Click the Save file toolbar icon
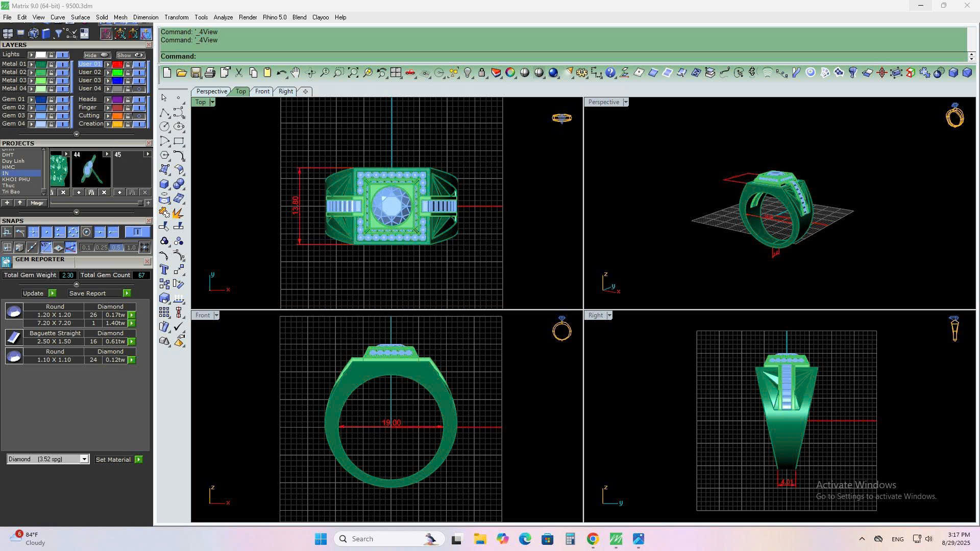This screenshot has width=980, height=551. pyautogui.click(x=195, y=73)
